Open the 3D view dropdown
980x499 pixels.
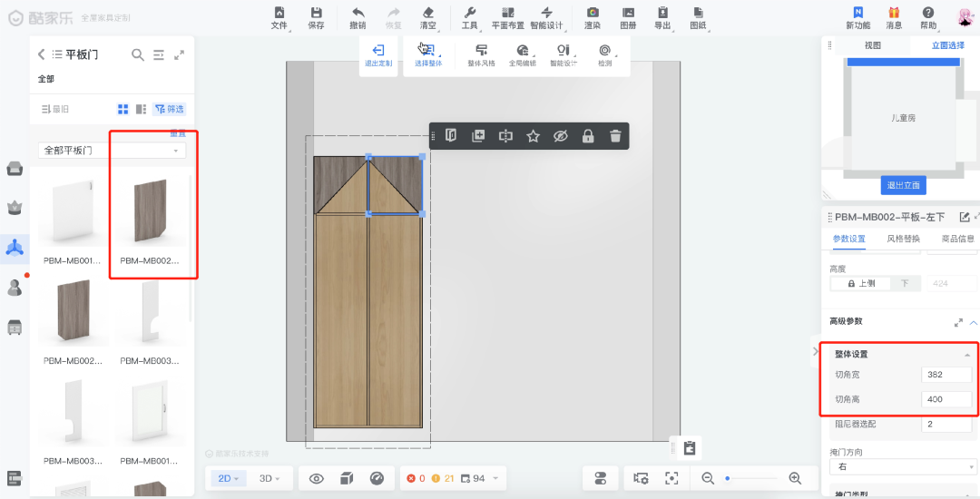point(270,478)
